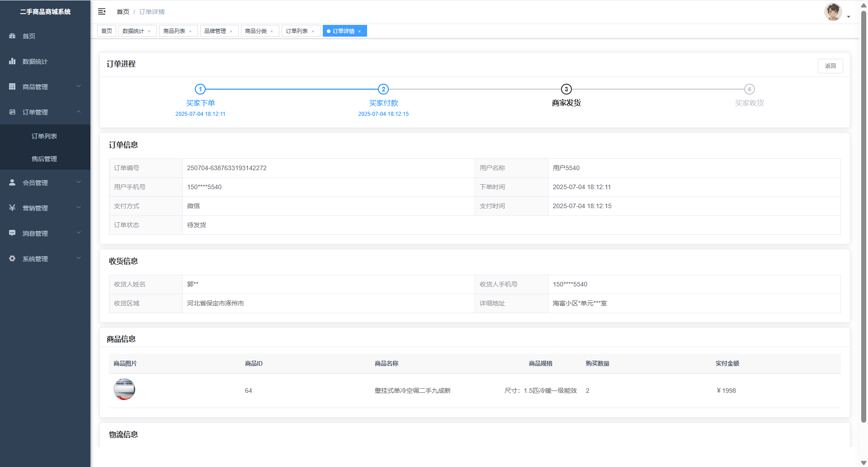Click the air conditioner product thumbnail
Viewport: 868px width, 467px height.
(124, 389)
